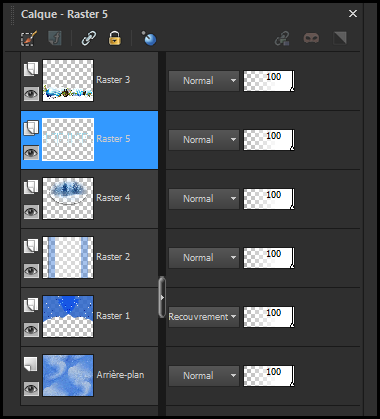380x419 pixels.
Task: Click the edit selection icon in toolbar
Action: 29,39
